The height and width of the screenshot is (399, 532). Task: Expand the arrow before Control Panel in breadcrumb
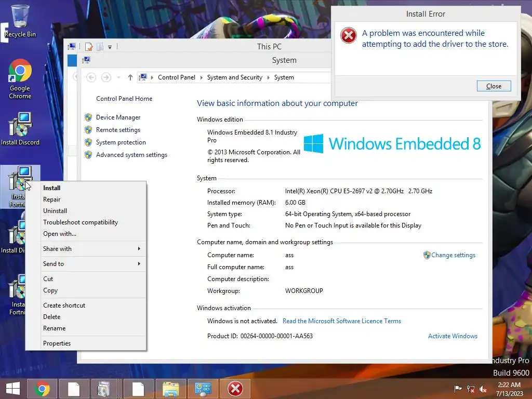tap(152, 77)
